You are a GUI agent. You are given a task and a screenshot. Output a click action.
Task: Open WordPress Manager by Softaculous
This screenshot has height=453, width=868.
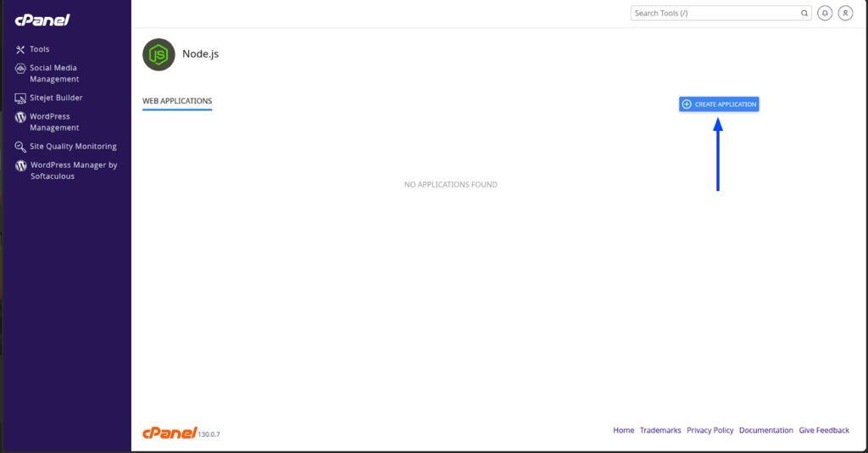(74, 171)
